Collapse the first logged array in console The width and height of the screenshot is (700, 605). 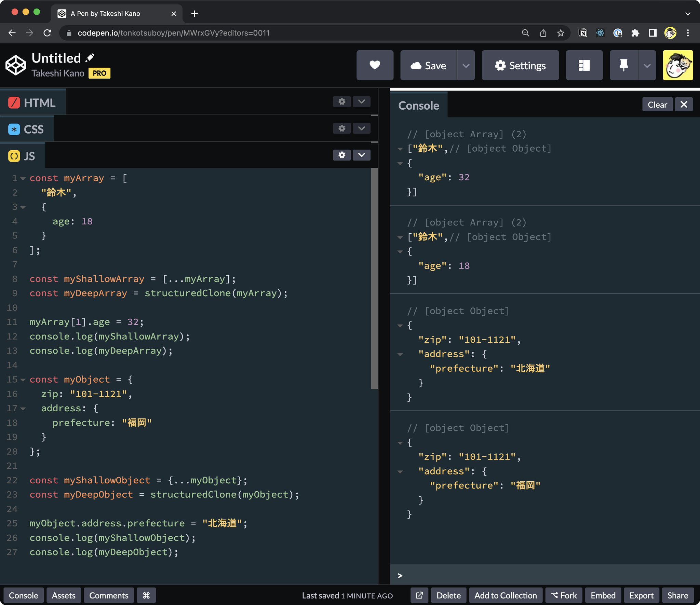(x=400, y=149)
